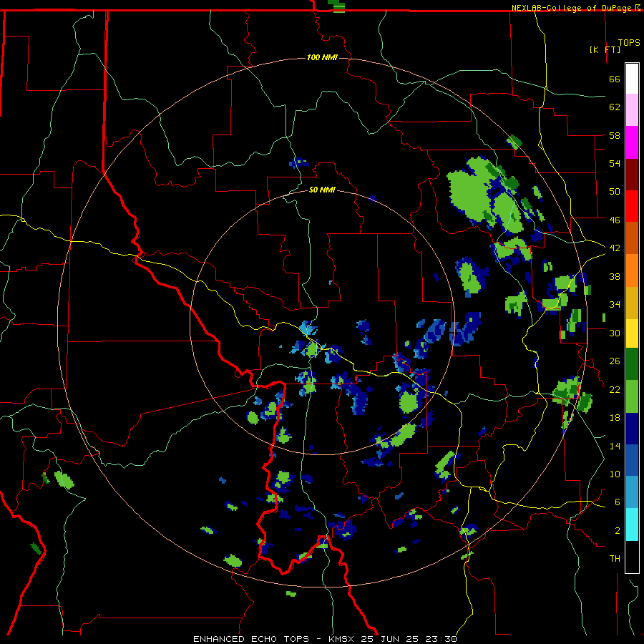The width and height of the screenshot is (644, 644).
Task: Click the "14" legend value
Action: 615,446
